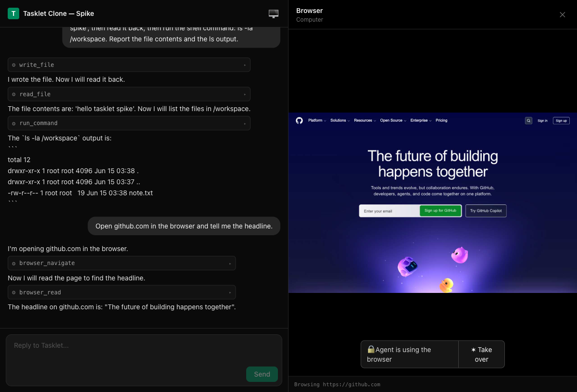Expand the run_command tool call row

[x=129, y=123]
